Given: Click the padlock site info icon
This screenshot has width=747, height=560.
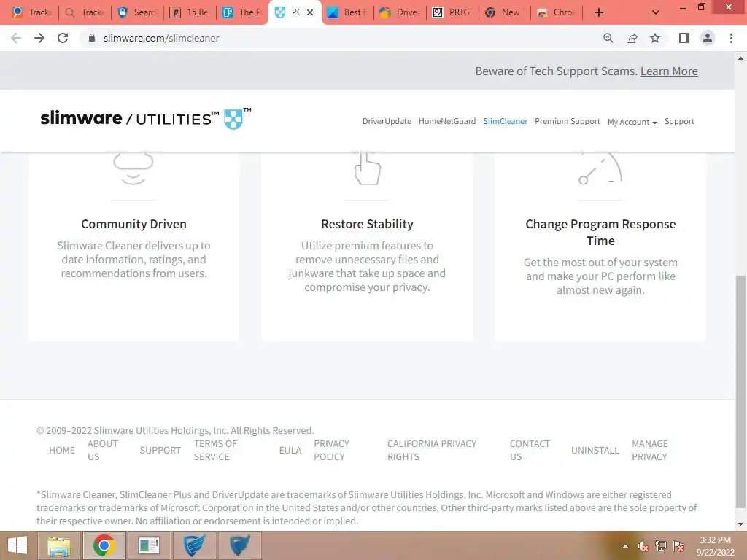Looking at the screenshot, I should click(x=92, y=38).
